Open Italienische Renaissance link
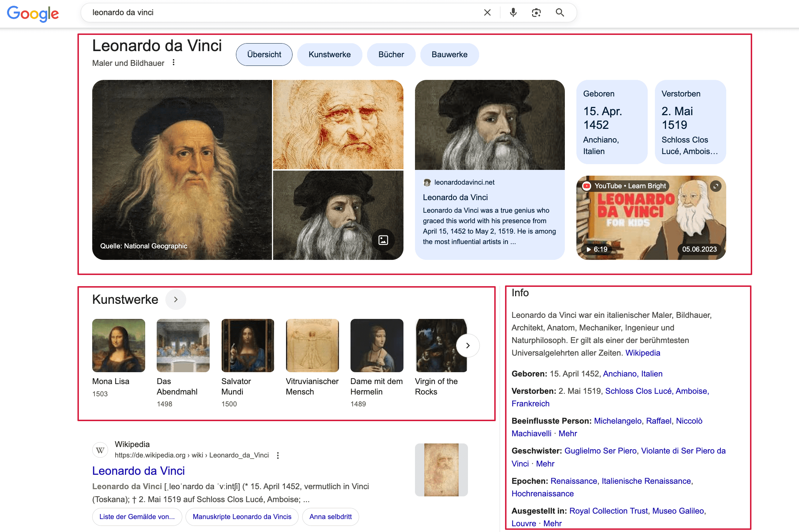 click(646, 481)
